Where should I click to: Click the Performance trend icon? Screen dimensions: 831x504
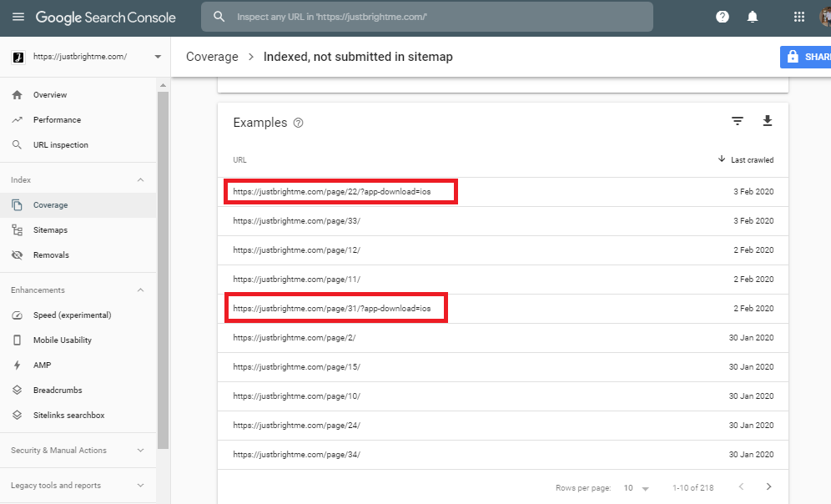[x=17, y=120]
